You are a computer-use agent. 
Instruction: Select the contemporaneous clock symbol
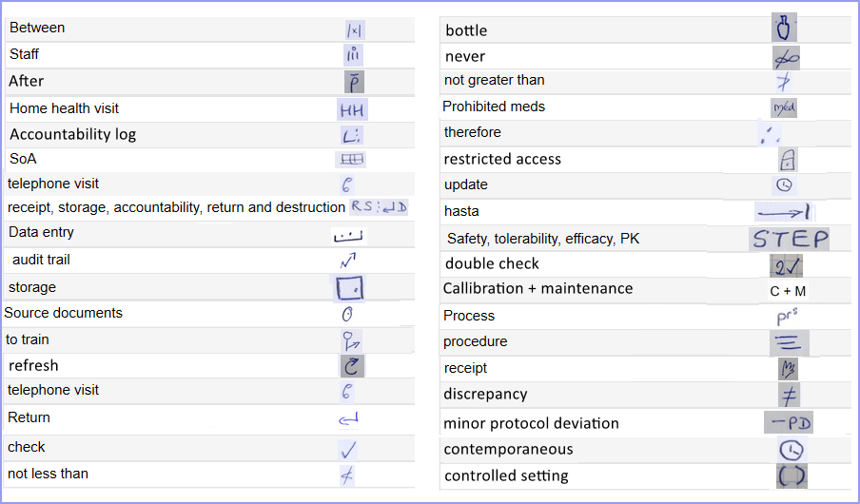click(x=791, y=450)
